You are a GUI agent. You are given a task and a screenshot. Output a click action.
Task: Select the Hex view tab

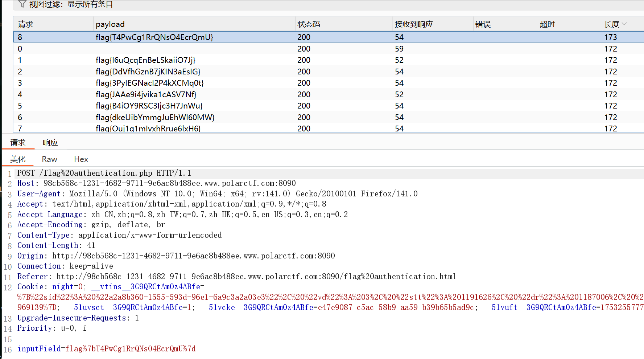pyautogui.click(x=81, y=159)
